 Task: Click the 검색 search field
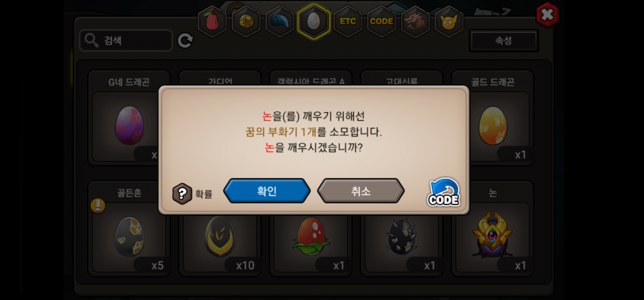click(126, 40)
